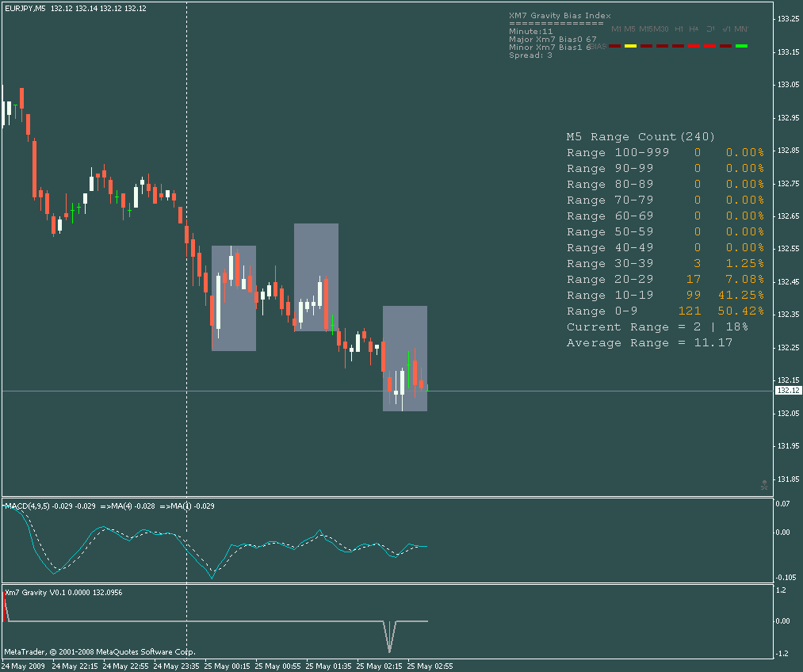Viewport: 803px width, 672px height.
Task: Click the 'Range 100-999' row label
Action: coord(618,152)
